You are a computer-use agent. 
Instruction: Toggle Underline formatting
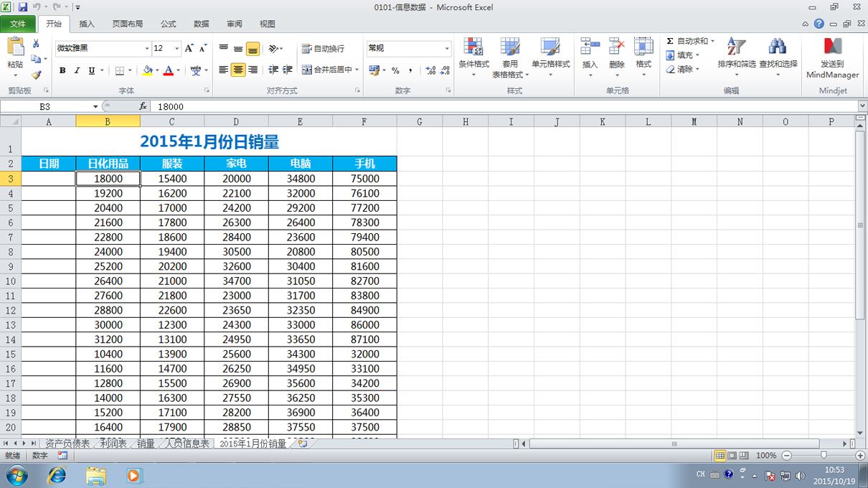[x=91, y=70]
